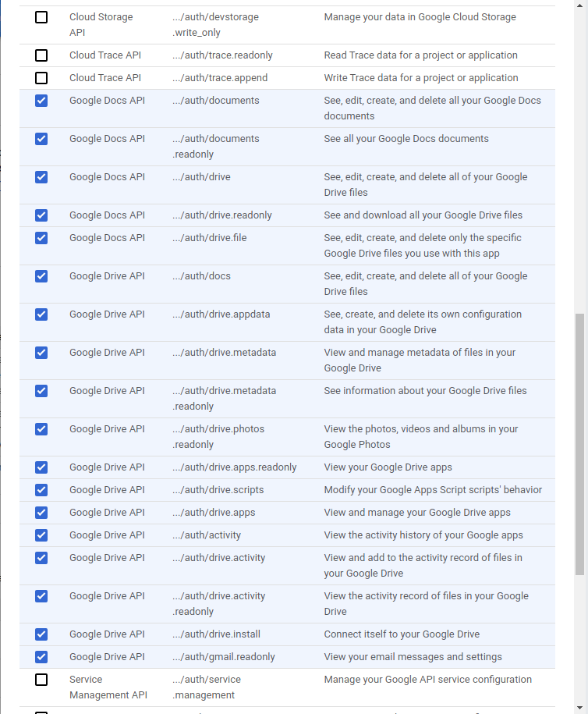Click the '.../auth/trace.readonly' scope text

click(x=222, y=55)
